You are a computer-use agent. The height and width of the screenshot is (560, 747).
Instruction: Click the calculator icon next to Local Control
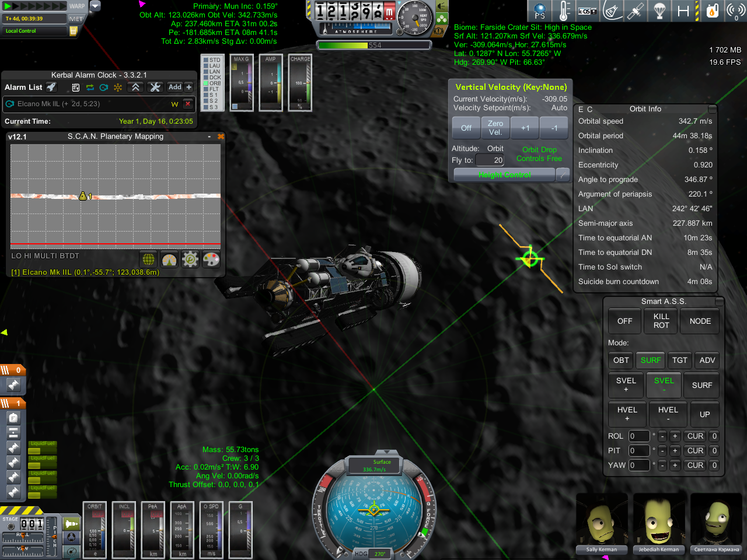pyautogui.click(x=74, y=31)
